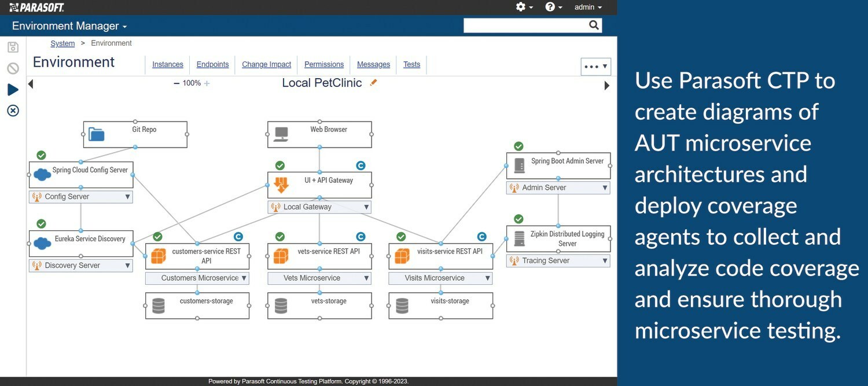Screen dimensions: 868x386
Task: Click the search magnifier icon
Action: tap(594, 25)
